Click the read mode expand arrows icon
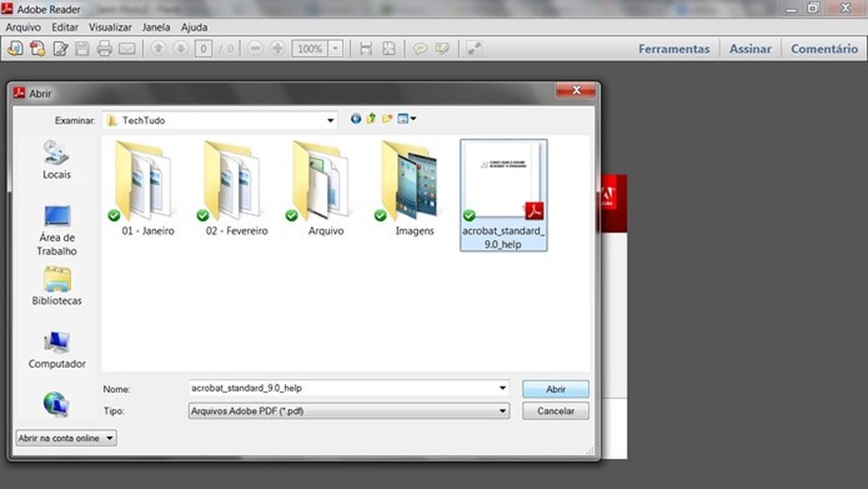 click(474, 49)
